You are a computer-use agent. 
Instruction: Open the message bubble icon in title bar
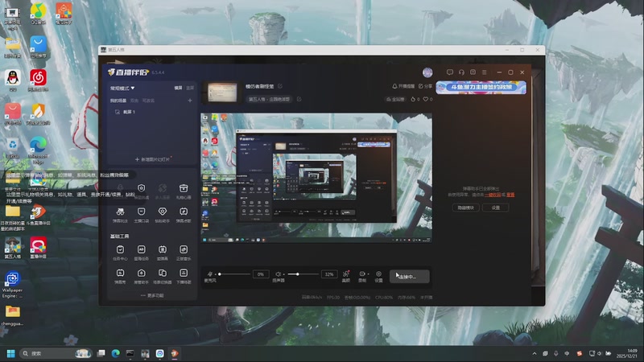(450, 72)
